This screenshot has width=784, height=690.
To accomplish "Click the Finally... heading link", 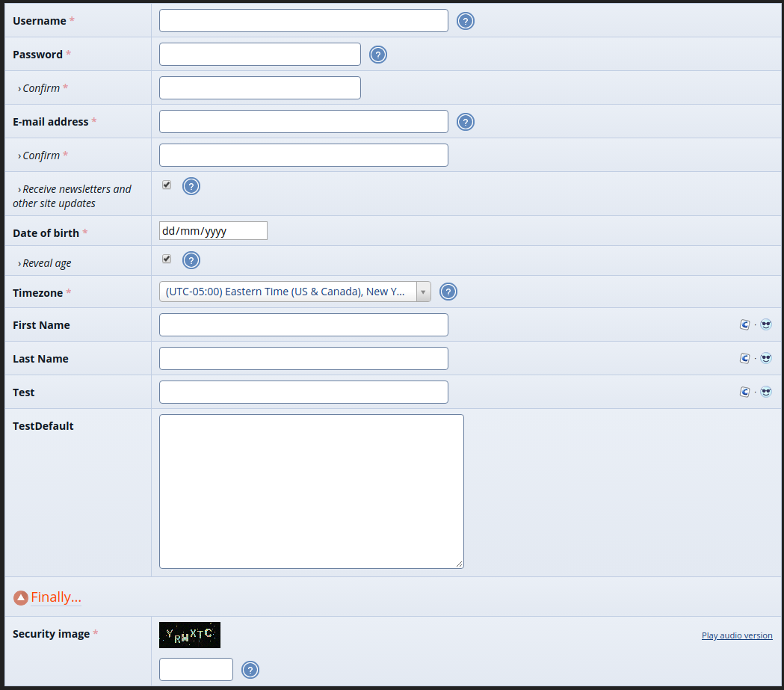I will coord(56,597).
